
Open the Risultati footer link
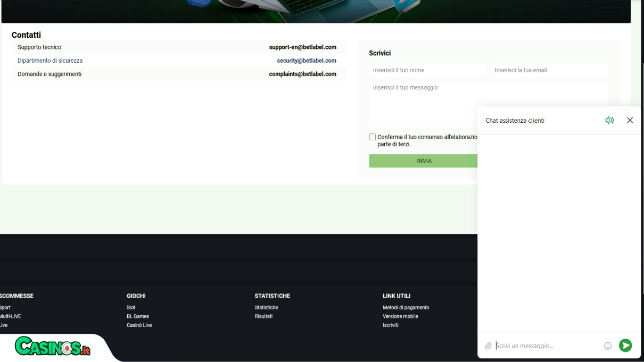coord(263,316)
